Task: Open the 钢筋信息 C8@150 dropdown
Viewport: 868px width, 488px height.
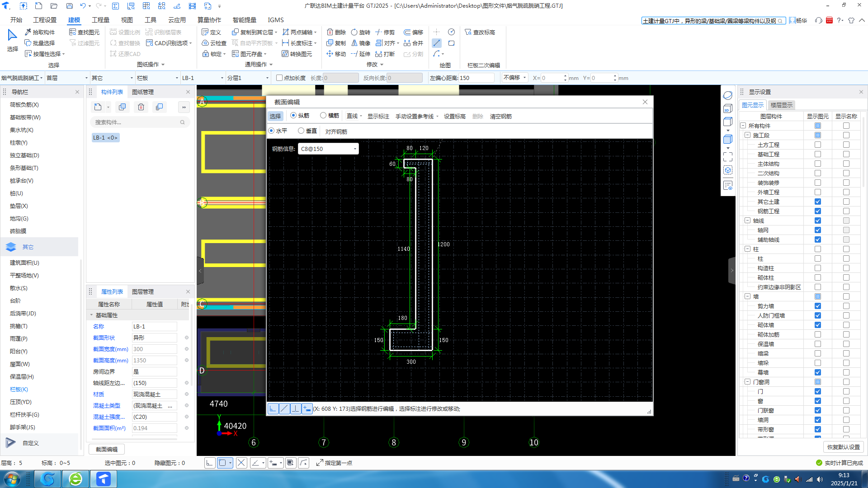Action: pyautogui.click(x=328, y=149)
